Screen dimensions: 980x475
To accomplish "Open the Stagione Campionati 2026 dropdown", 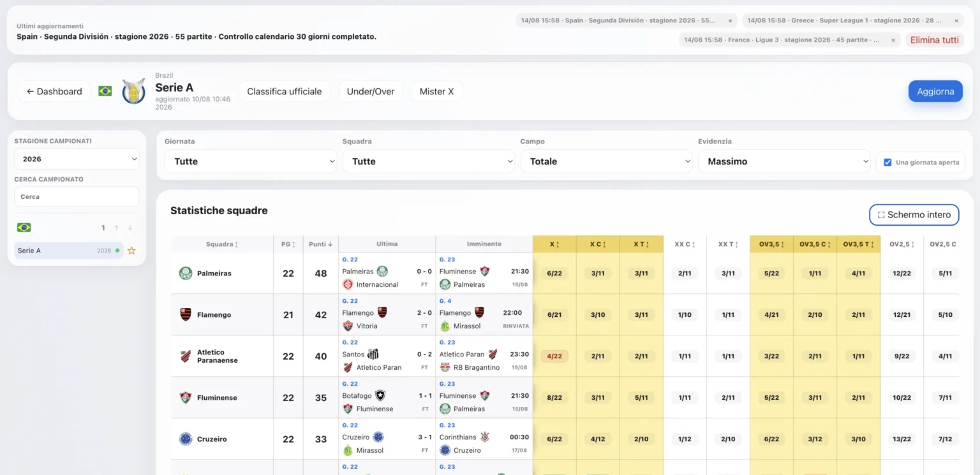I will point(77,159).
